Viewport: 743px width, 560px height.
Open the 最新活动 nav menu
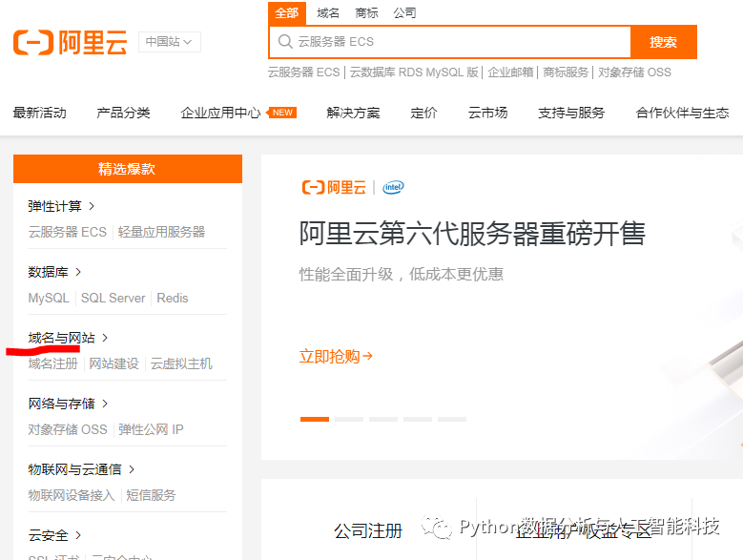click(40, 113)
